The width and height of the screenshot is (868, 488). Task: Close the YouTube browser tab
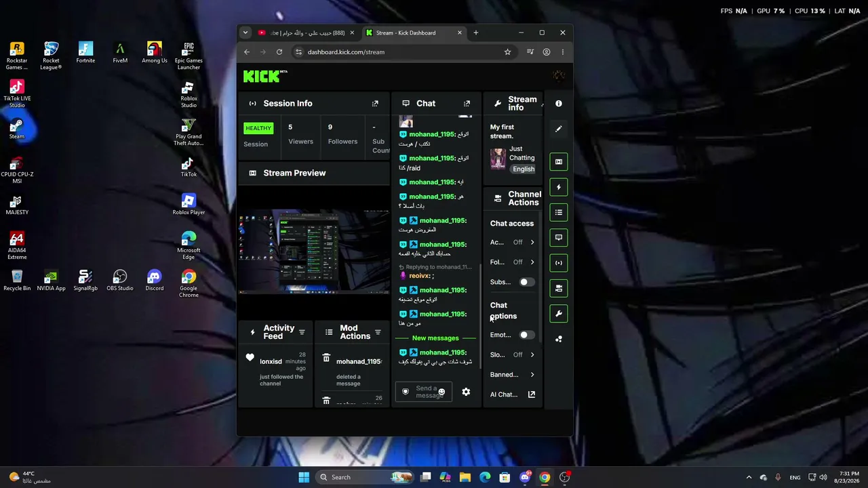point(352,33)
